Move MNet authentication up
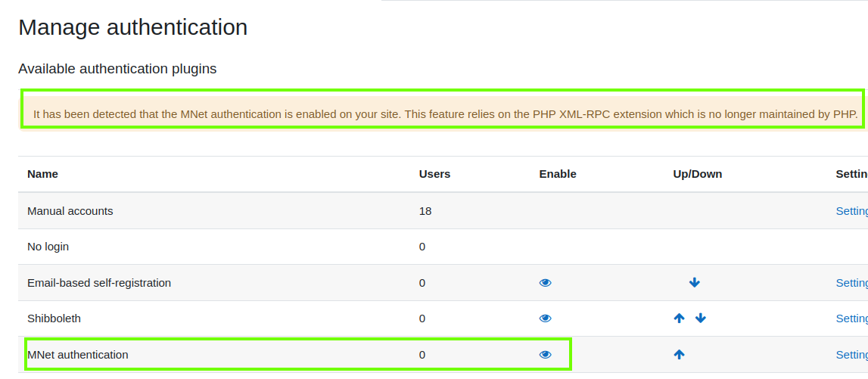This screenshot has height=379, width=868. point(680,355)
